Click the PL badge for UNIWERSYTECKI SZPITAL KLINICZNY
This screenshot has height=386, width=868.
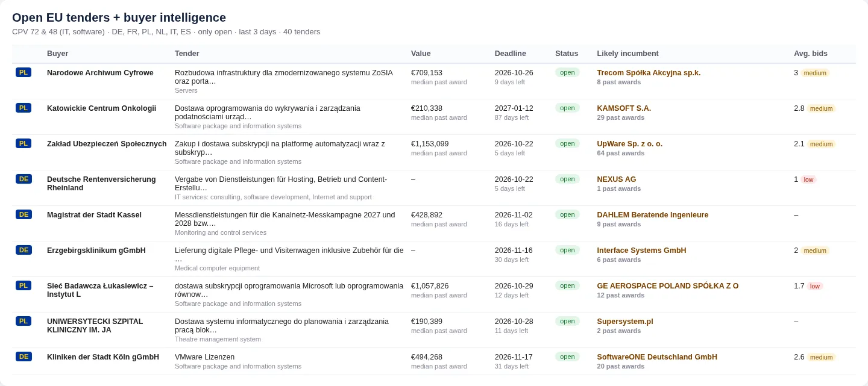point(24,321)
